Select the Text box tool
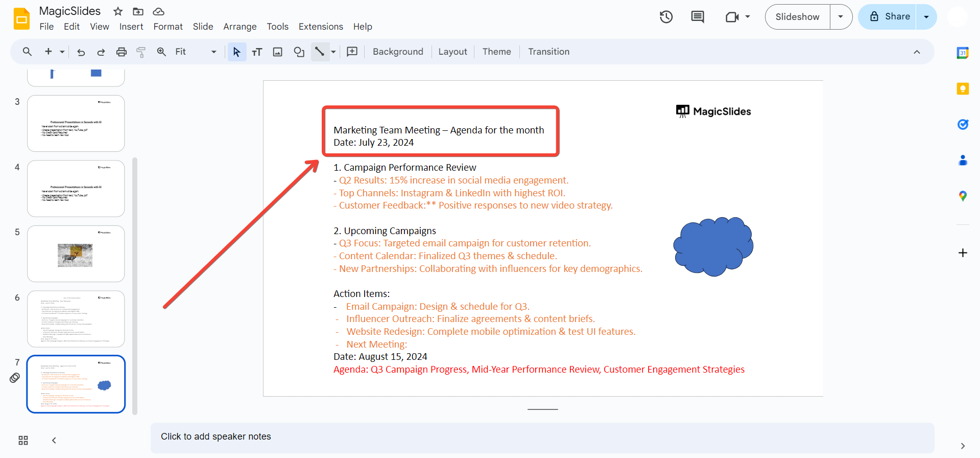 257,52
